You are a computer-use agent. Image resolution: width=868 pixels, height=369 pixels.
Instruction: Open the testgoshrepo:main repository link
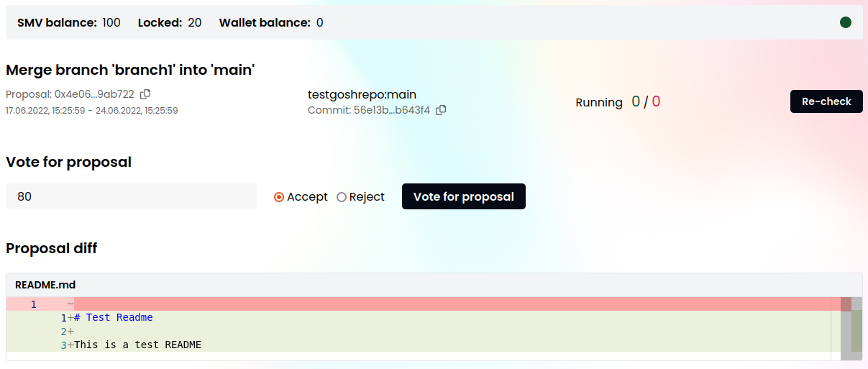pyautogui.click(x=362, y=94)
